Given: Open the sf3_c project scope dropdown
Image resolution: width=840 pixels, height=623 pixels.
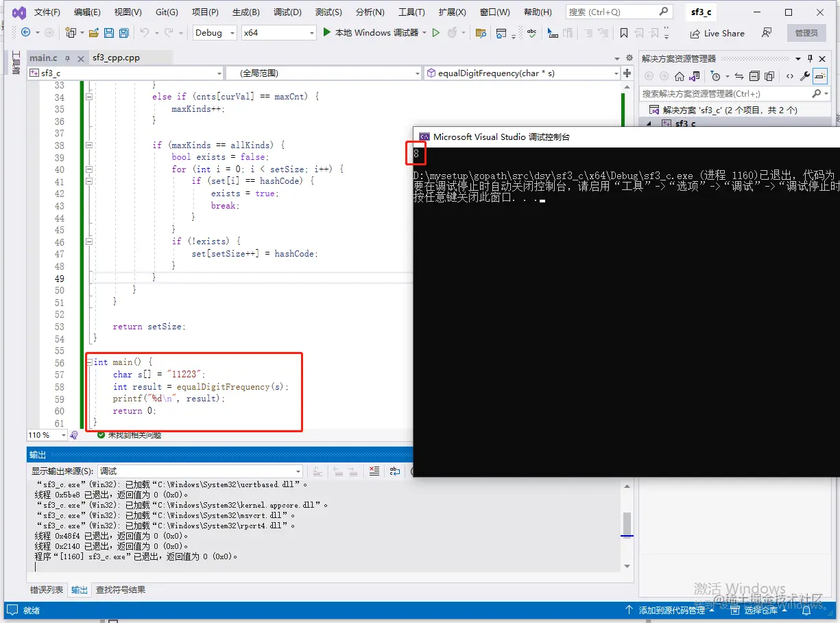Looking at the screenshot, I should (x=125, y=73).
